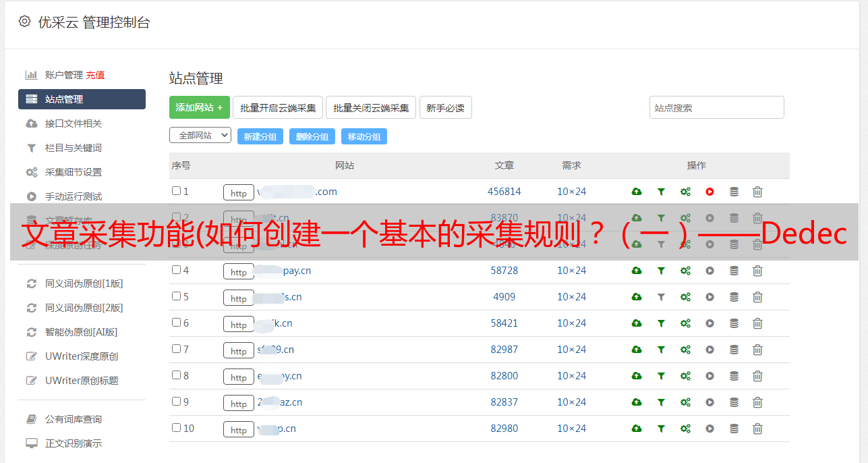Open 接口文件相关 sidebar item
Image resolution: width=868 pixels, height=463 pixels.
coord(74,124)
